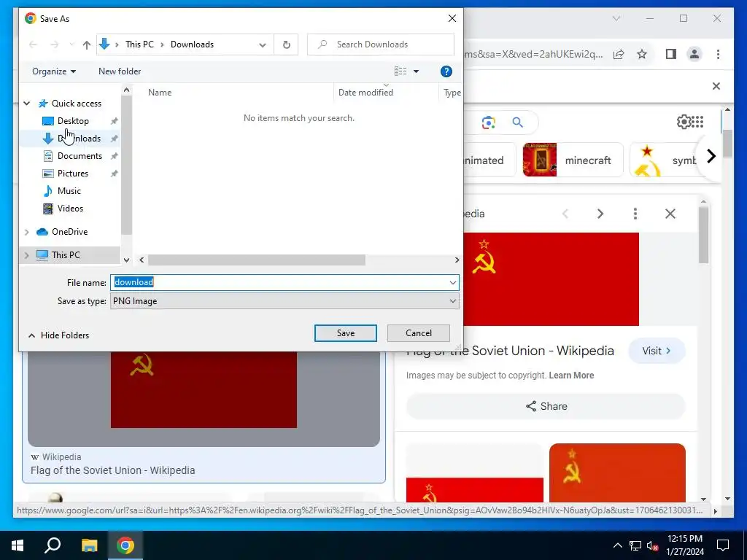Select Documents in Quick access
The height and width of the screenshot is (560, 747).
click(80, 156)
